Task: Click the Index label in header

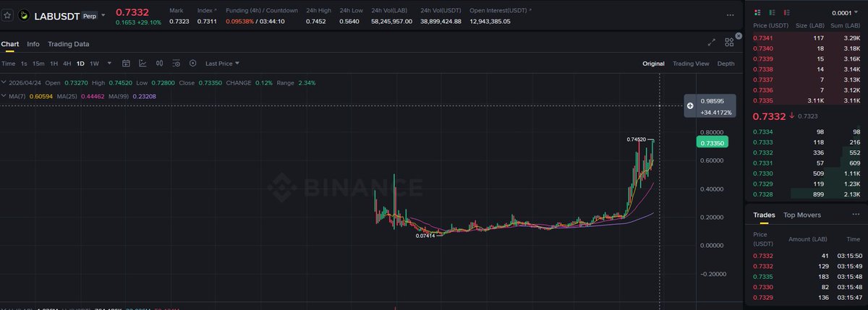Action: tap(206, 11)
